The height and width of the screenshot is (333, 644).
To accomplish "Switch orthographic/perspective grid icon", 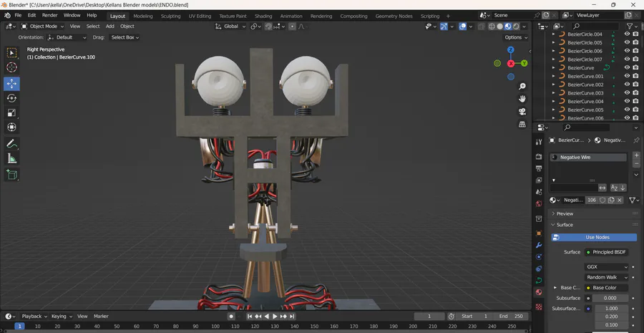I will pos(522,124).
